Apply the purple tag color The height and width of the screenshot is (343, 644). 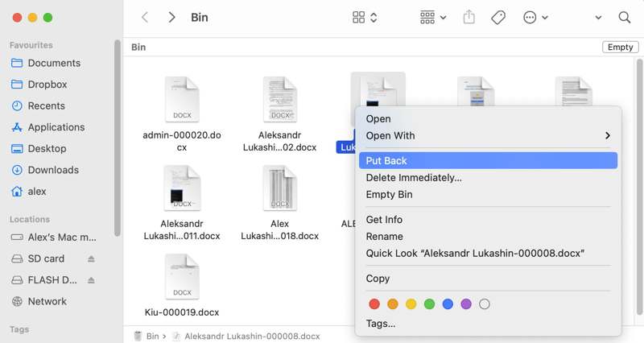click(466, 304)
